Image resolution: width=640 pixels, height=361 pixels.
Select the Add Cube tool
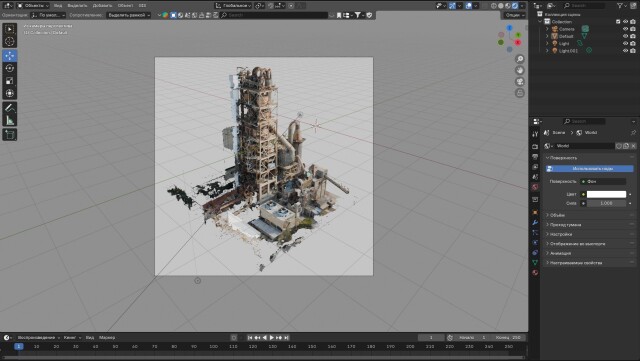pos(9,135)
